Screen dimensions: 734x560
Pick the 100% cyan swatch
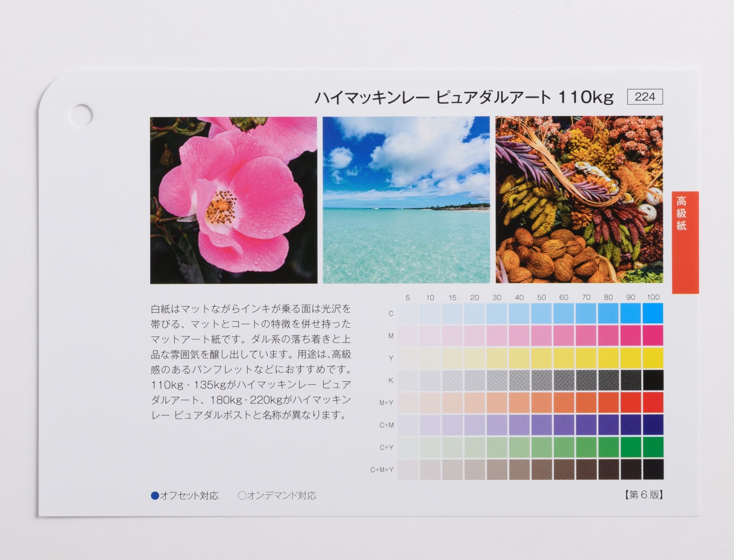tap(653, 314)
